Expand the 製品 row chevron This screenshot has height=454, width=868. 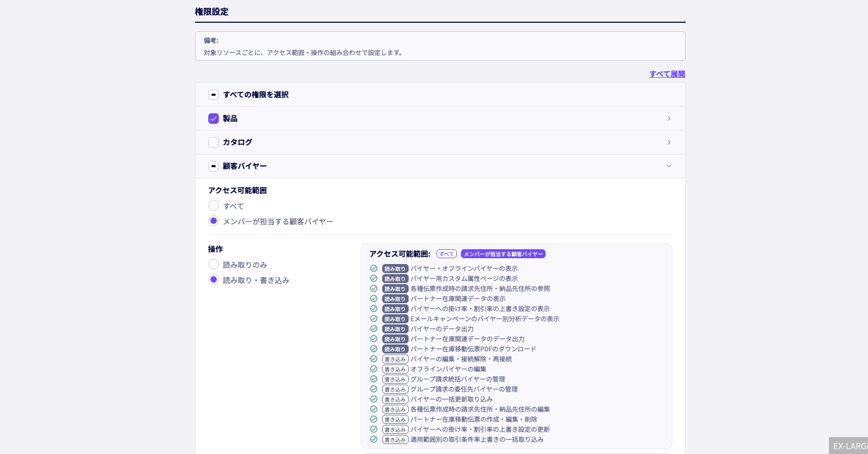[x=669, y=119]
